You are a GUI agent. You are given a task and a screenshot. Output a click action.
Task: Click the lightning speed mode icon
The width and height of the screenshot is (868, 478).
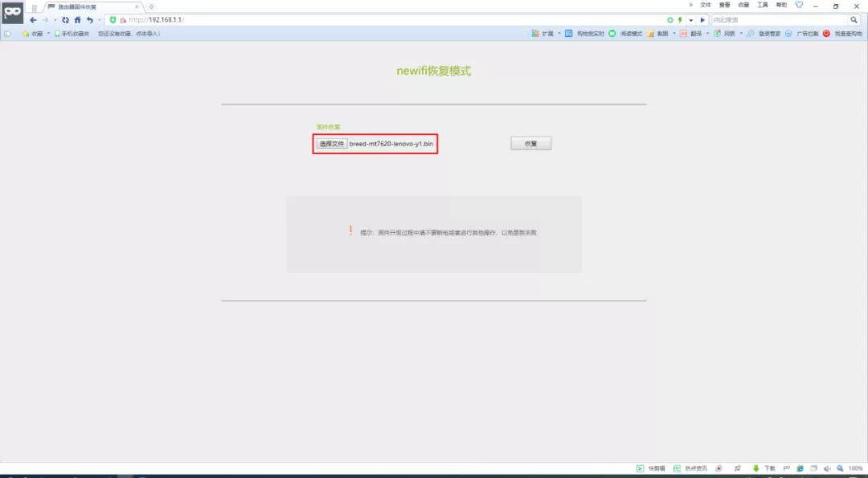680,20
